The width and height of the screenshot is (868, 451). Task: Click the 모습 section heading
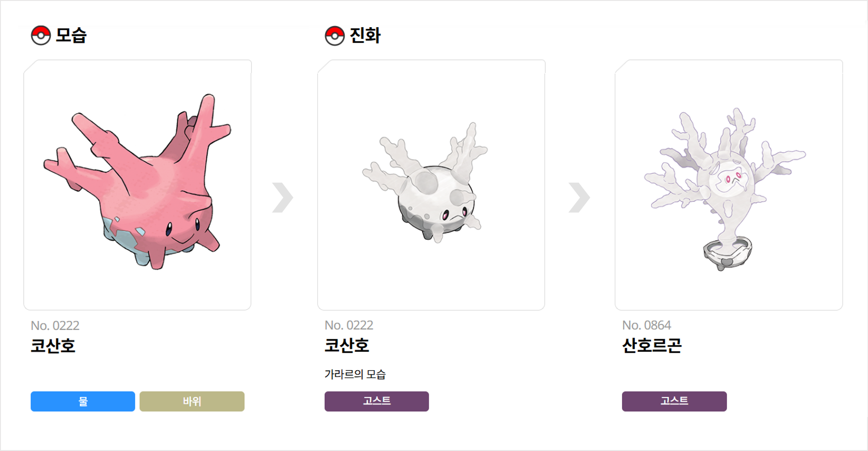tap(71, 35)
